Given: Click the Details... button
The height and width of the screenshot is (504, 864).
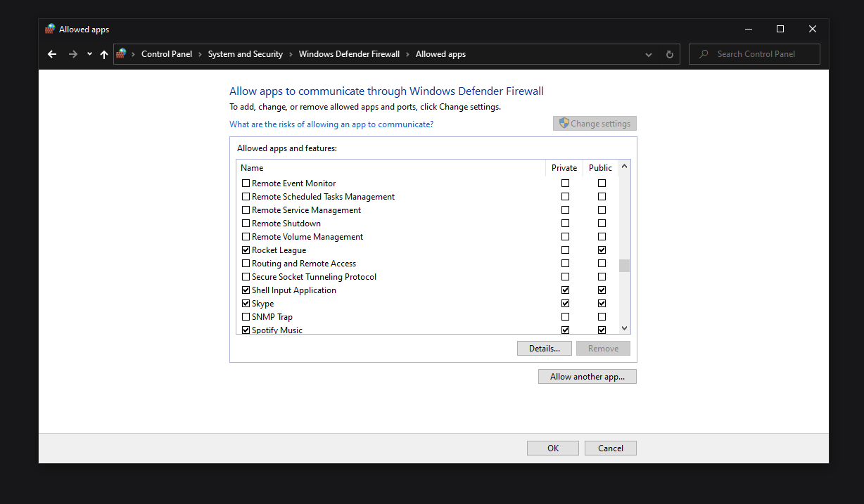Looking at the screenshot, I should tap(545, 349).
